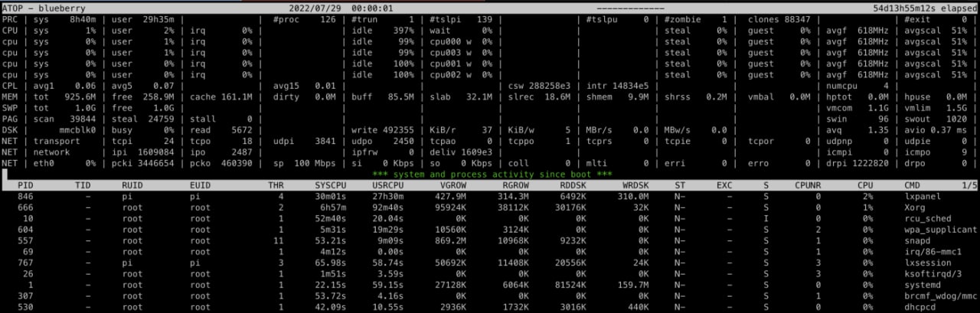980x313 pixels.
Task: Click the 'cache 161.1M' memory value
Action: 221,96
